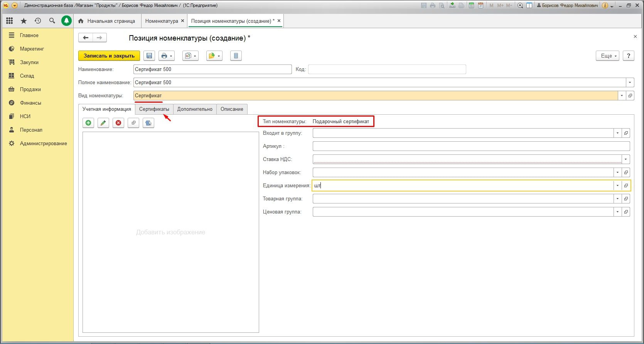
Task: Click the save (floppy disk) icon
Action: click(149, 56)
